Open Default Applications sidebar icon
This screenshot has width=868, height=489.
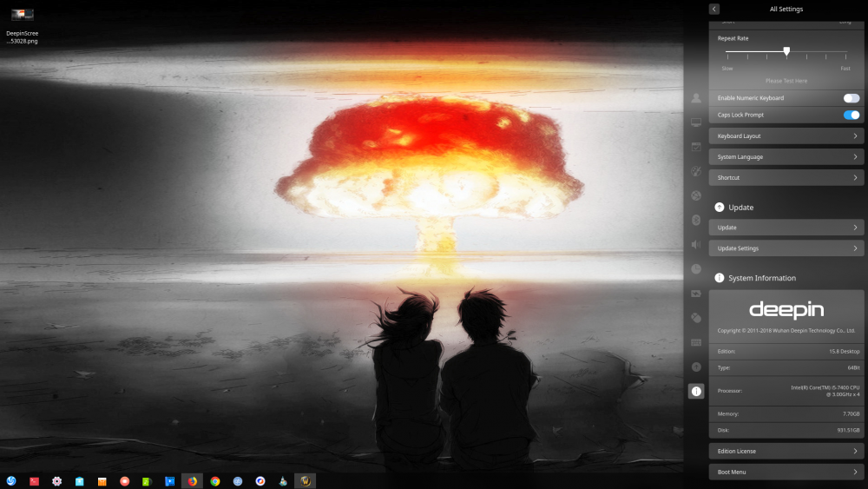pos(696,147)
